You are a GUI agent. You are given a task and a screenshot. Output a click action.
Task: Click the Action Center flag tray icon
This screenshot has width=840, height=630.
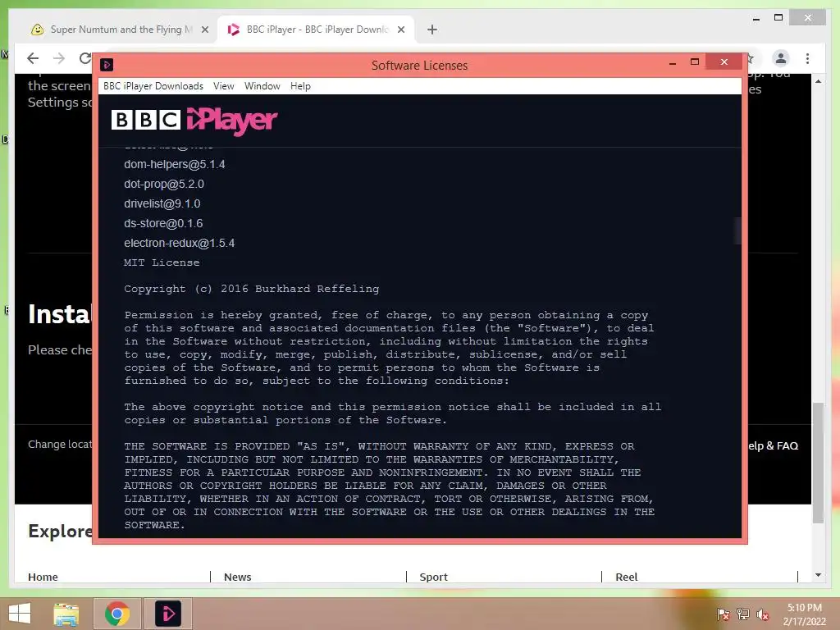coord(723,614)
